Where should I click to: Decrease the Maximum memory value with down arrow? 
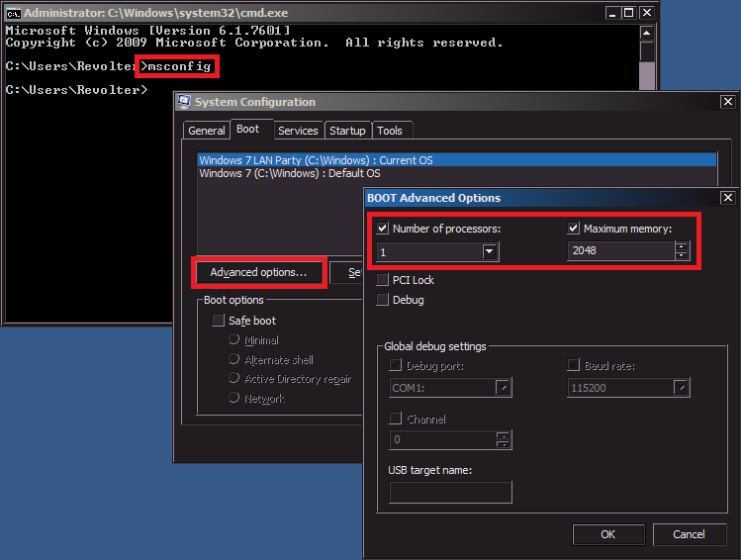(x=682, y=255)
